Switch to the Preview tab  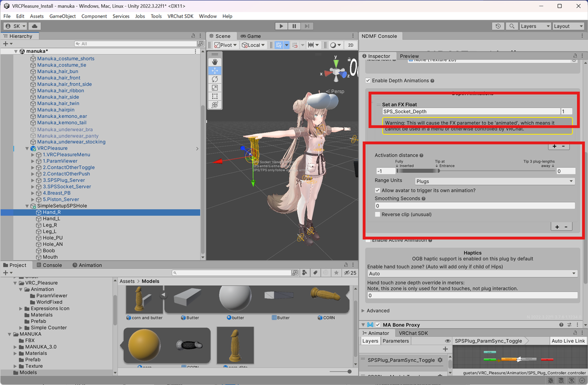point(409,56)
